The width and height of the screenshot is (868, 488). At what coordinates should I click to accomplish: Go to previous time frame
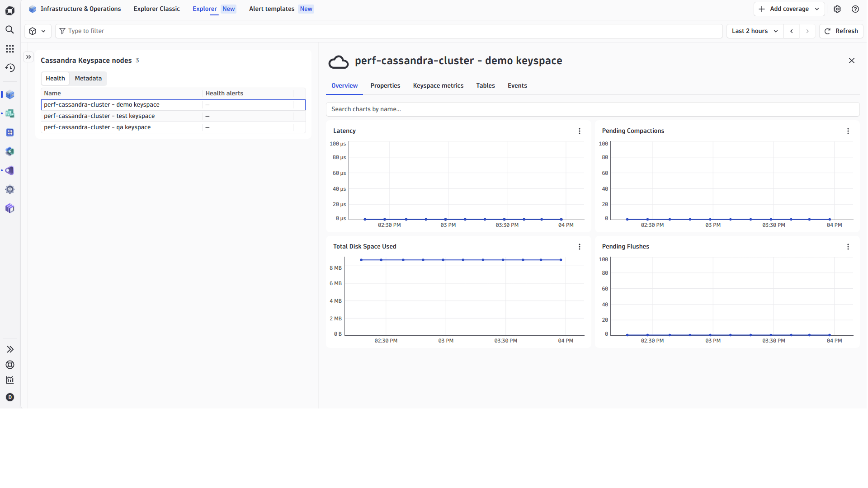click(792, 31)
